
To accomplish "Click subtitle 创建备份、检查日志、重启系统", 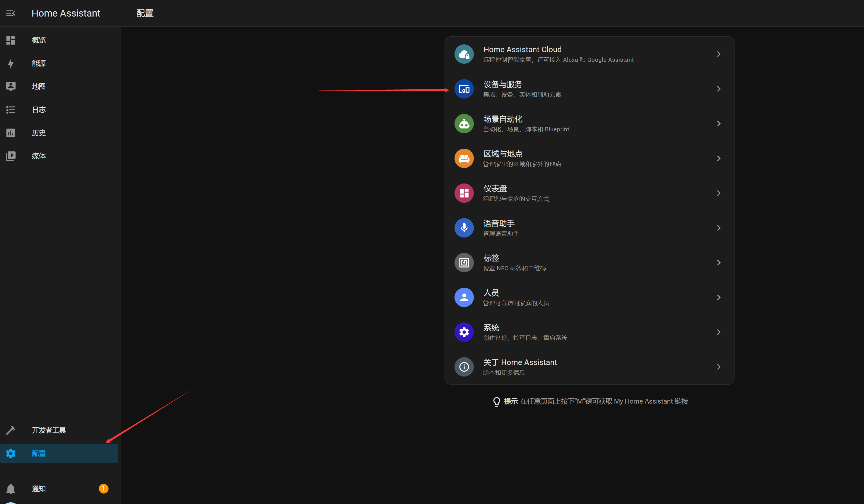I will (525, 338).
